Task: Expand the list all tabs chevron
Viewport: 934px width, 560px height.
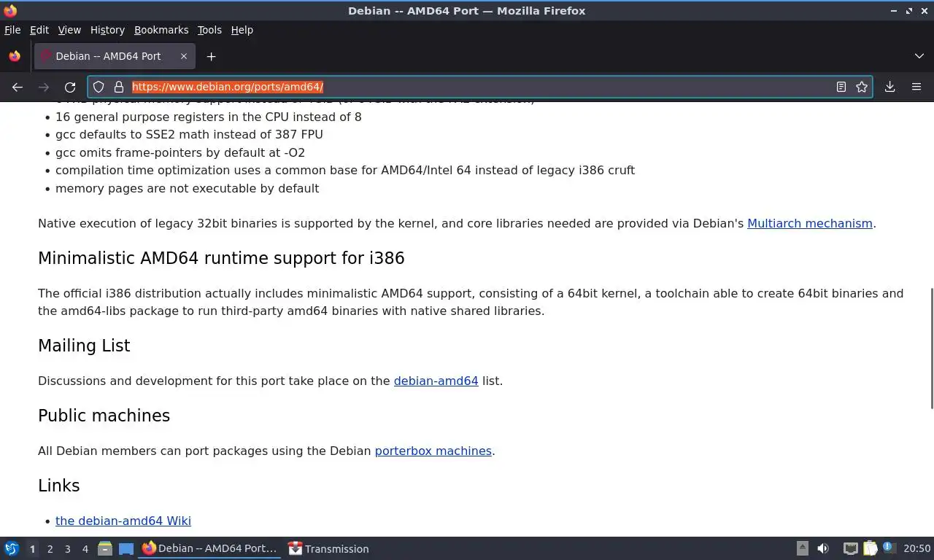Action: (919, 56)
